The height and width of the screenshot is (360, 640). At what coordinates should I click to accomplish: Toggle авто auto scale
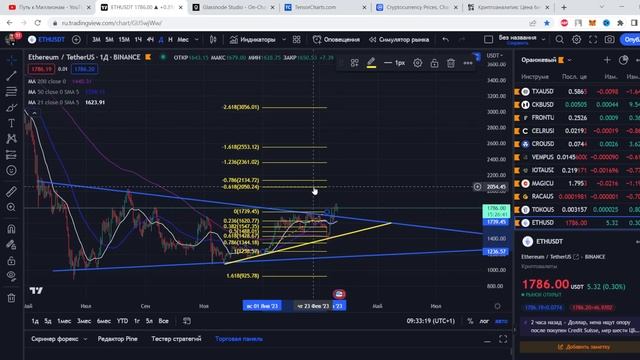coord(501,321)
